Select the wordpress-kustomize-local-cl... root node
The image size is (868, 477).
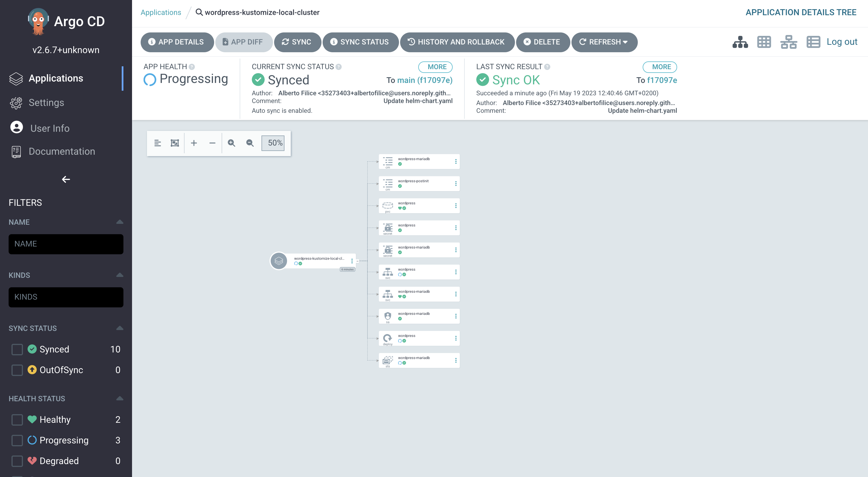313,261
